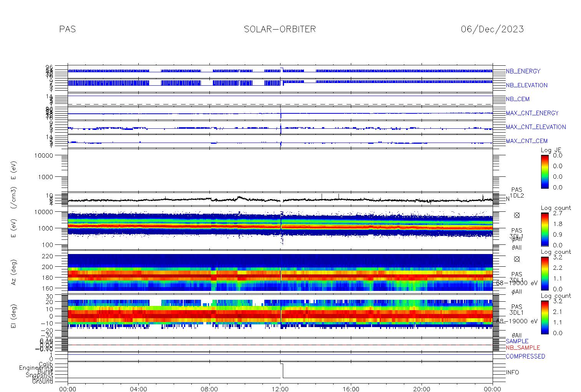Click the Log count color bar topped 2.7

pos(544,229)
